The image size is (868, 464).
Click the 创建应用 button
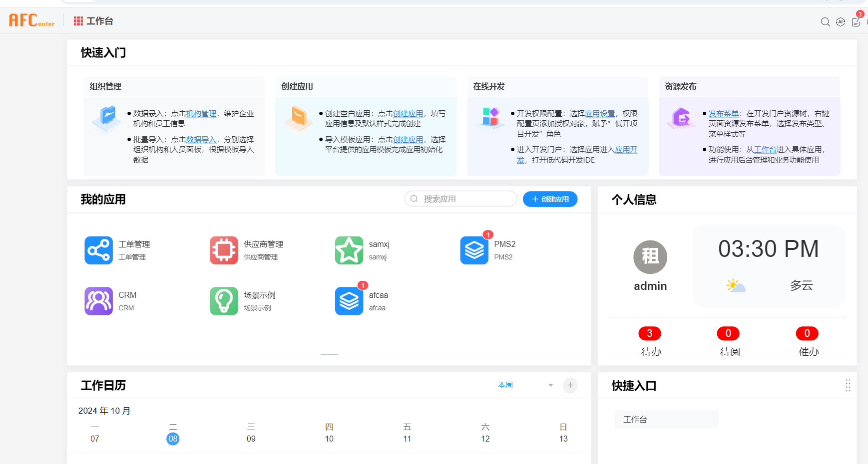pos(550,199)
